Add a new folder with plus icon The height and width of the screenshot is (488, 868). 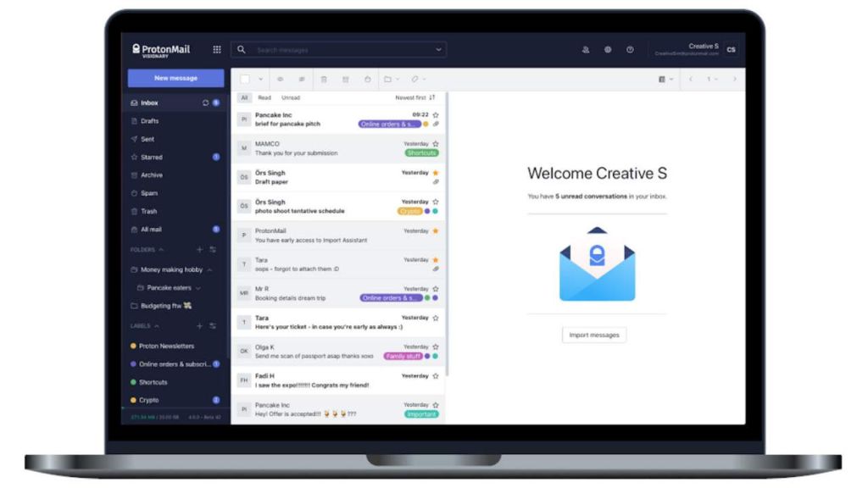coord(200,250)
